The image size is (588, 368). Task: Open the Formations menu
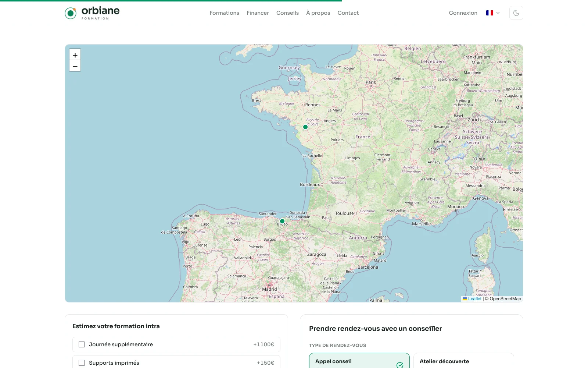point(224,13)
